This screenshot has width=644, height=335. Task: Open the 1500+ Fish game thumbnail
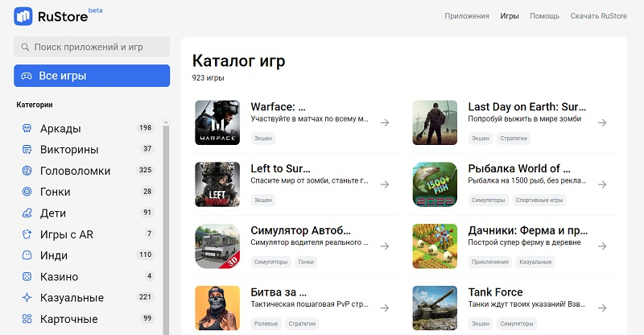(x=435, y=184)
